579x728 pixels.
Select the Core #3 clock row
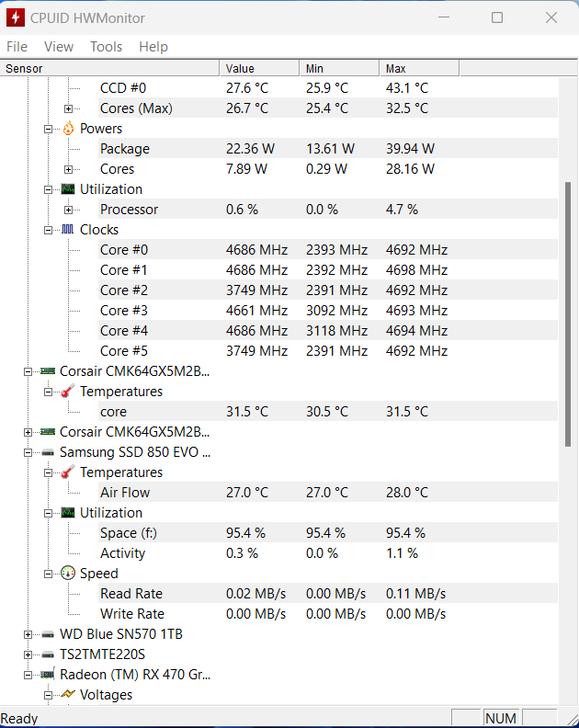pyautogui.click(x=124, y=311)
